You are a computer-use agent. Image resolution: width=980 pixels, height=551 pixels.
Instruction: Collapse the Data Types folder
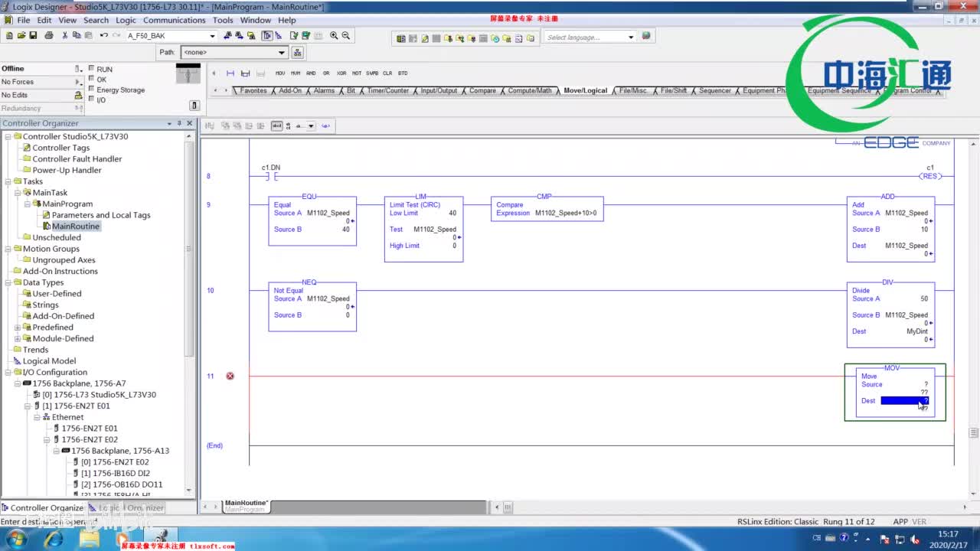coord(8,282)
